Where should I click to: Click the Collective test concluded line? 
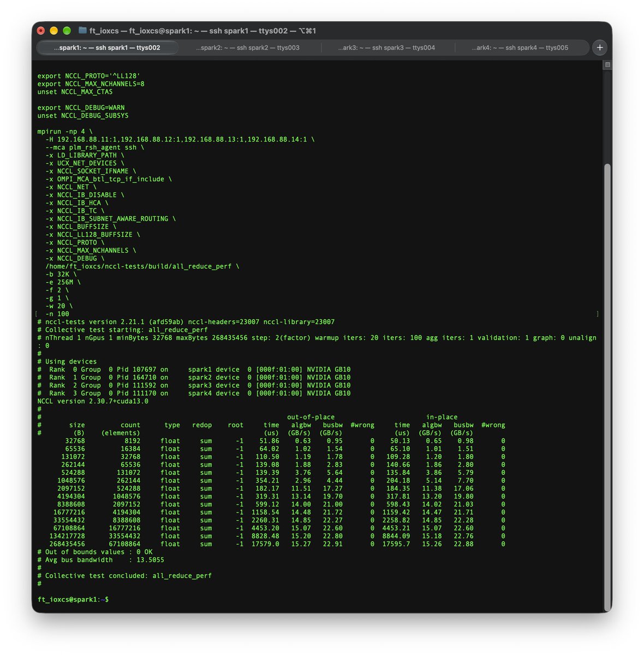click(x=124, y=576)
